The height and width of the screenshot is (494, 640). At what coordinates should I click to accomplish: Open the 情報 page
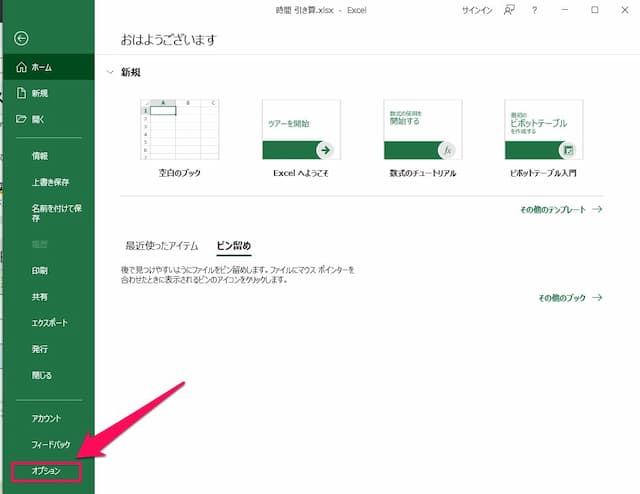tap(40, 156)
